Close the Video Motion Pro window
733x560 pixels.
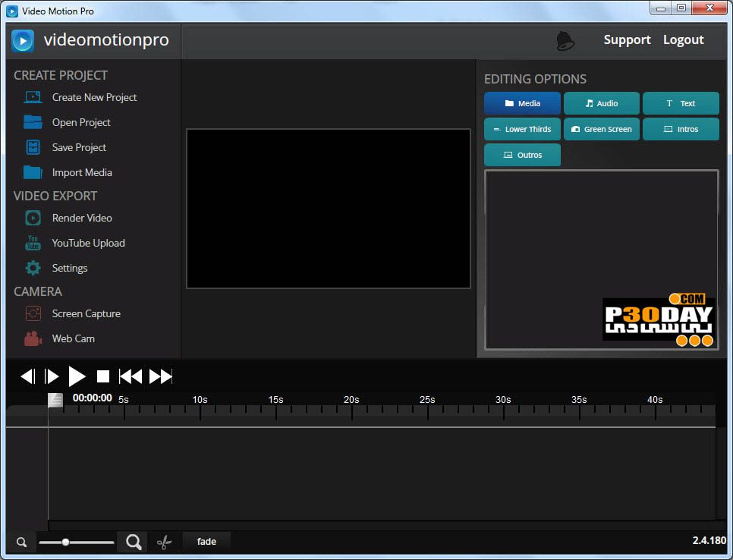click(709, 8)
